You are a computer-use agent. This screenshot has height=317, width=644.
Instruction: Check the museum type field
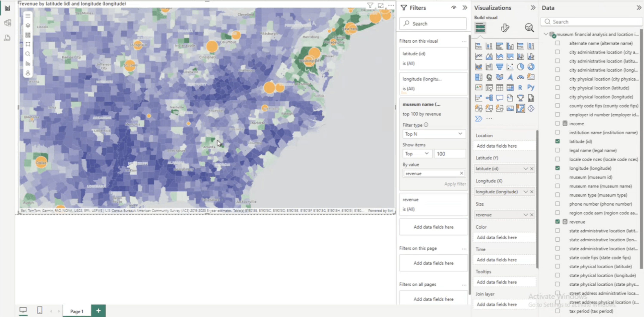(558, 195)
